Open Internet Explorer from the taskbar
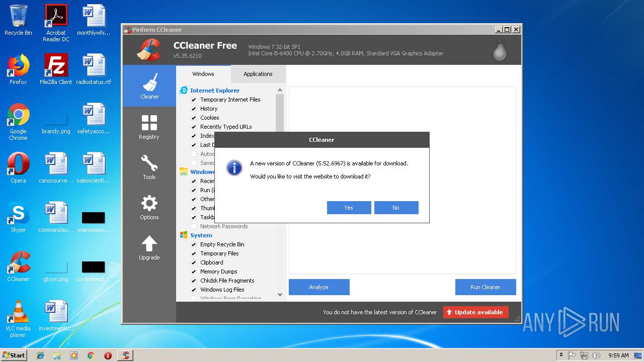Screen dimensions: 644x362 click(40, 355)
